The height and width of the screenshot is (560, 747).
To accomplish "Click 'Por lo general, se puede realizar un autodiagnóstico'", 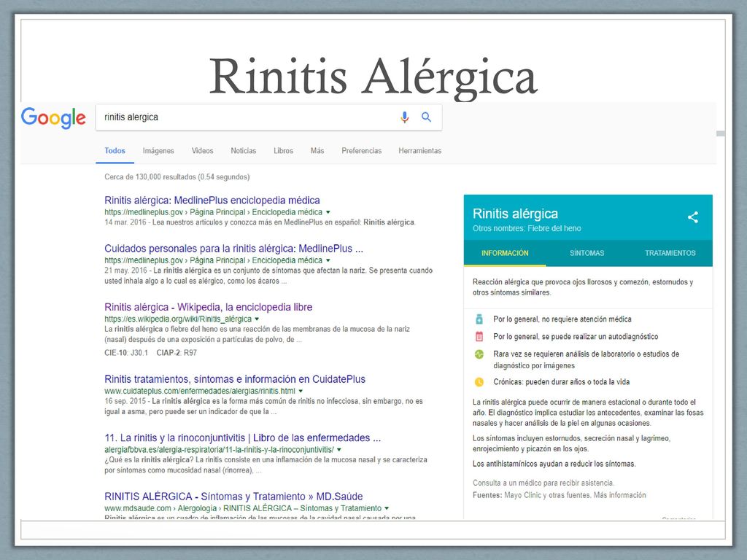I will (576, 337).
